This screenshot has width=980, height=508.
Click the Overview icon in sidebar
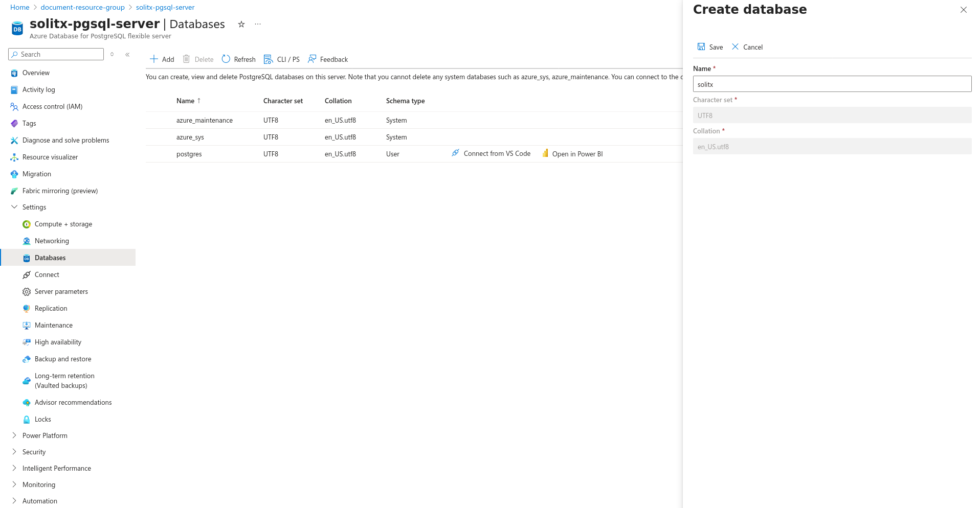pos(14,73)
